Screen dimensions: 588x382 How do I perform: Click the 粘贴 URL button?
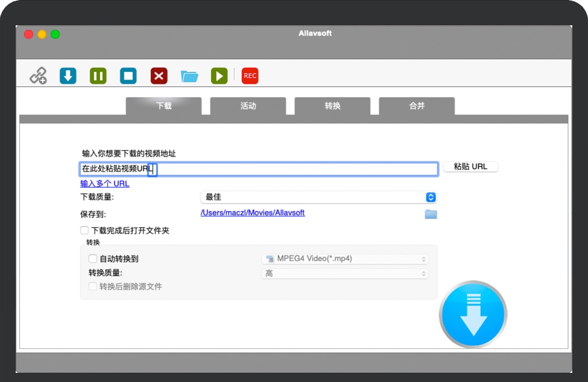coord(470,167)
